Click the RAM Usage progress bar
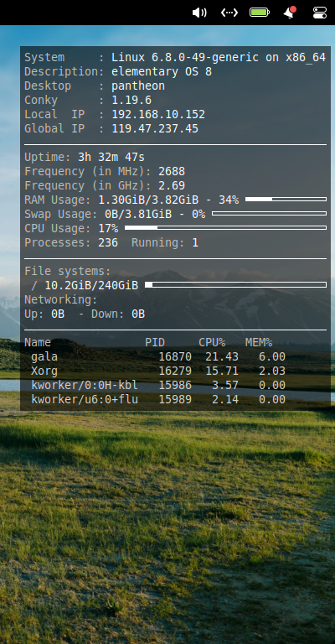This screenshot has width=335, height=644. (x=286, y=200)
